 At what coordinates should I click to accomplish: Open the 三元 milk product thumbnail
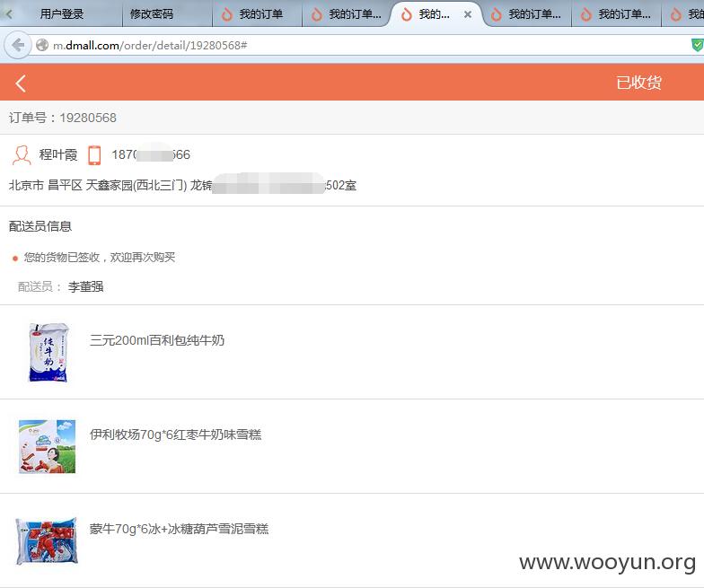[48, 352]
